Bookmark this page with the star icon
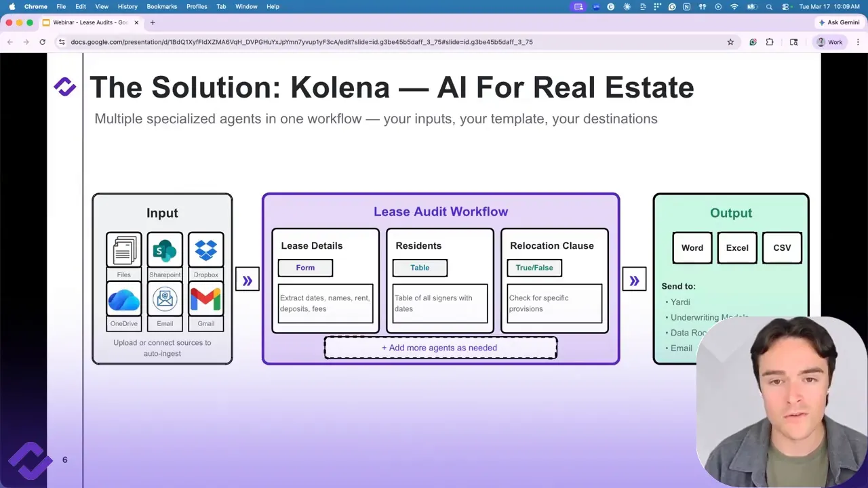Image resolution: width=868 pixels, height=488 pixels. [x=730, y=42]
